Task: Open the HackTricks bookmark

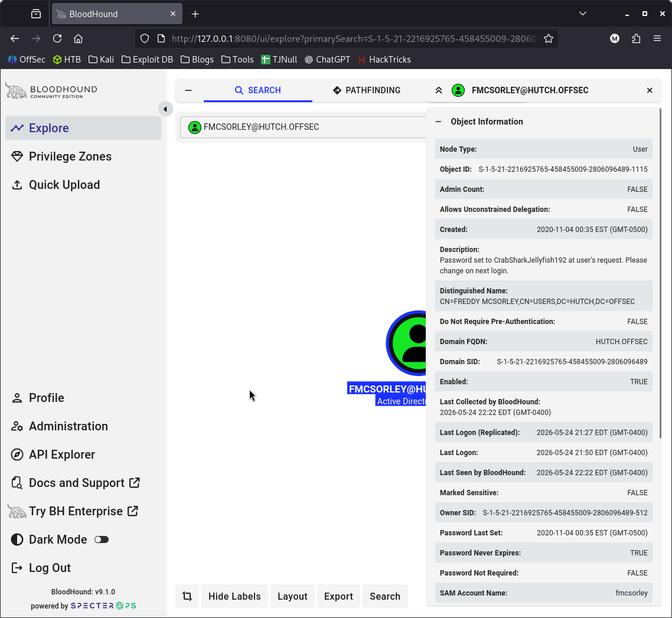Action: pyautogui.click(x=384, y=60)
